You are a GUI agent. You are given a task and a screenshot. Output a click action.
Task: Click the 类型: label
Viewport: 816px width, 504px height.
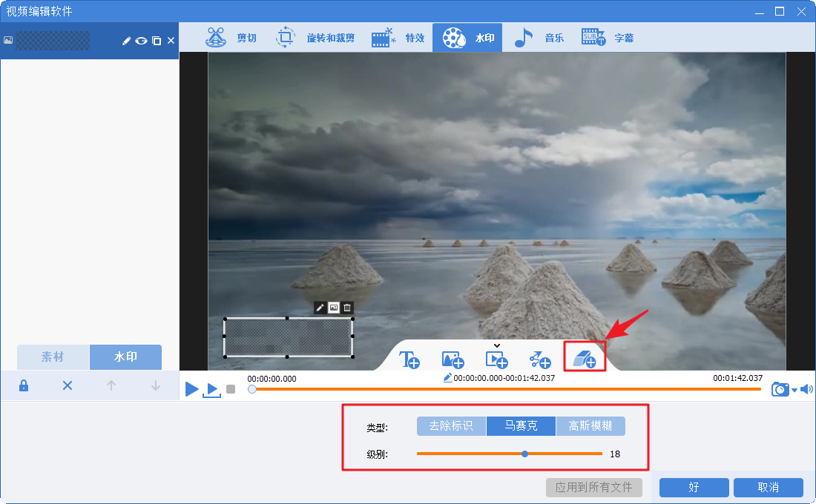pyautogui.click(x=378, y=428)
